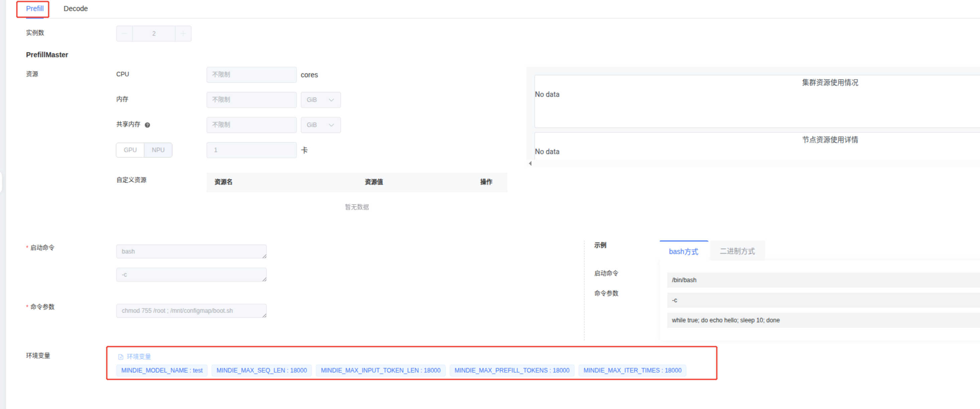Switch to the Prefill tab
The width and height of the screenshot is (980, 409).
pos(35,8)
